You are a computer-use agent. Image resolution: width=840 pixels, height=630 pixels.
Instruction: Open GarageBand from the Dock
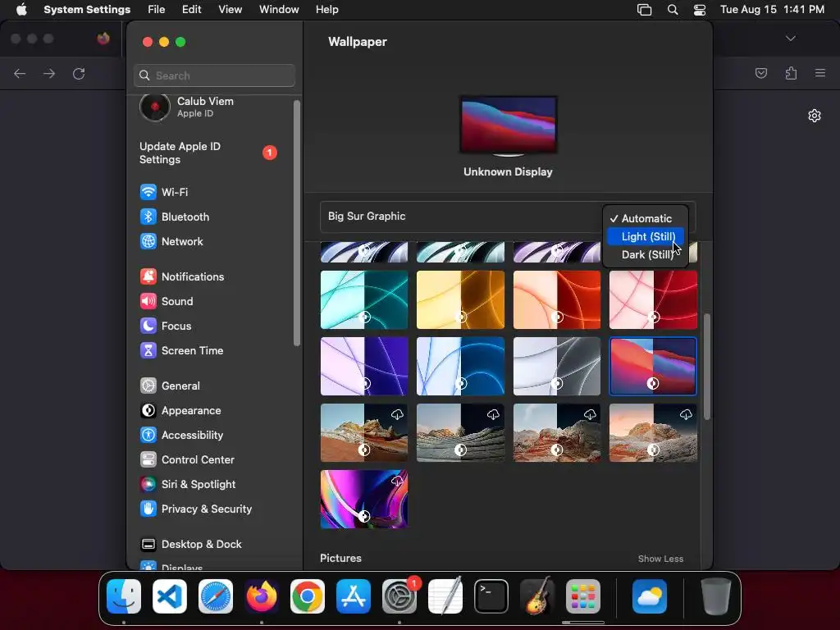tap(537, 596)
